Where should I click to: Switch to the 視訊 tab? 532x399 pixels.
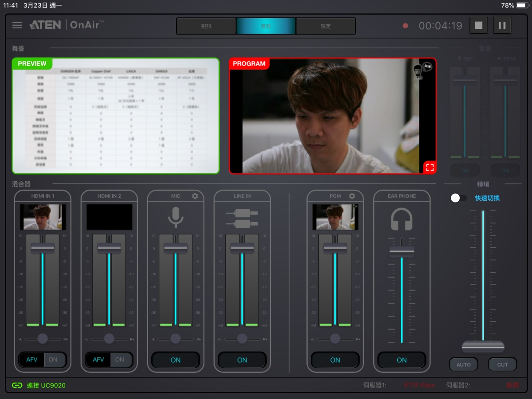tap(206, 26)
